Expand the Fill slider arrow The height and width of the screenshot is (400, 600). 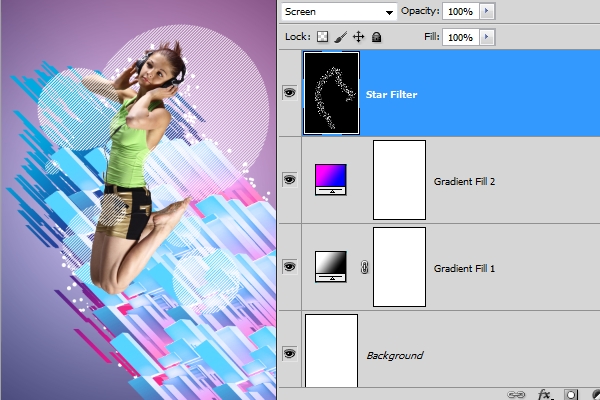pos(486,37)
